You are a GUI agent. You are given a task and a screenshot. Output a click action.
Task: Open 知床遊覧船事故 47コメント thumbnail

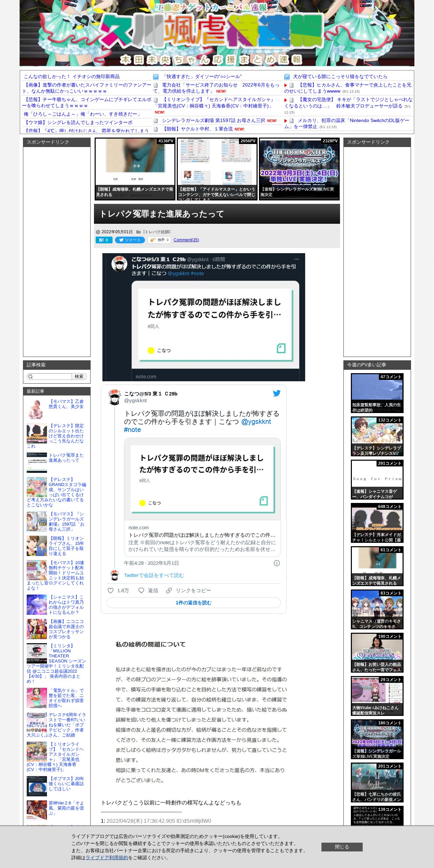tap(377, 393)
